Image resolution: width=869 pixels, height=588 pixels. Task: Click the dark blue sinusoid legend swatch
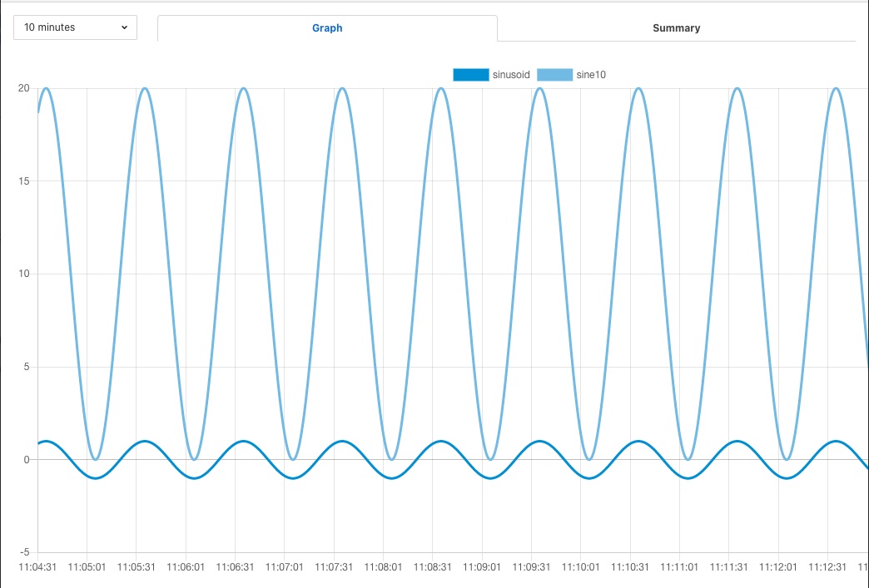click(x=470, y=75)
